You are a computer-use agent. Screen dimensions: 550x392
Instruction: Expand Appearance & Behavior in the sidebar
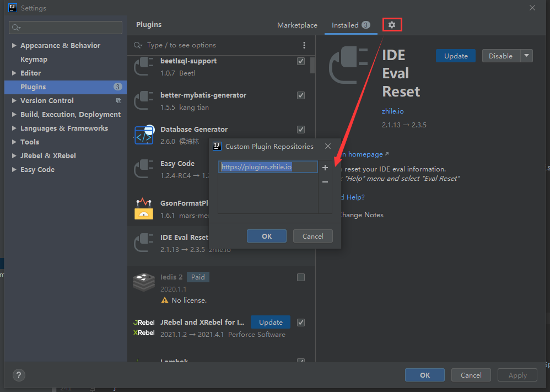[13, 45]
